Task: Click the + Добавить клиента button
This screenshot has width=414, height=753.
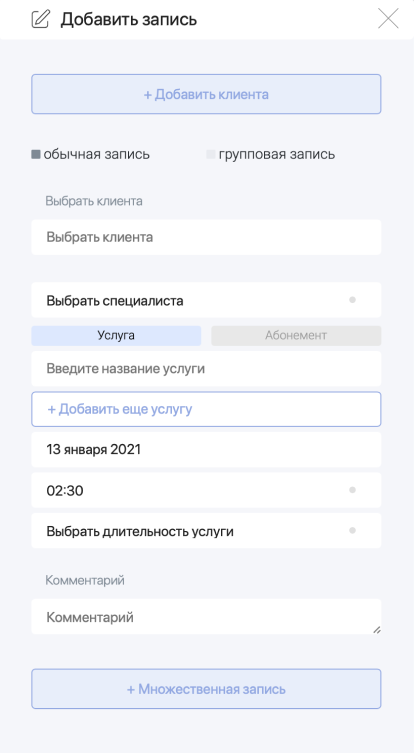Action: pos(206,94)
